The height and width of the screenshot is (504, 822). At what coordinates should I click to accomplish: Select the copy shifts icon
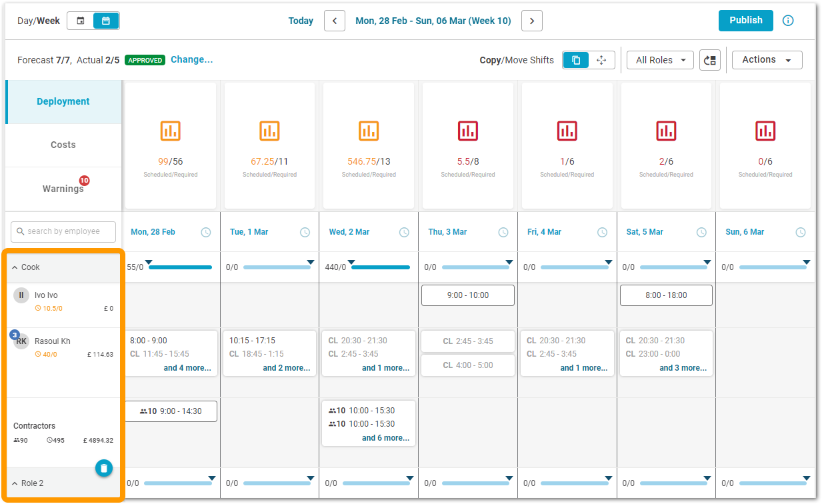[576, 60]
